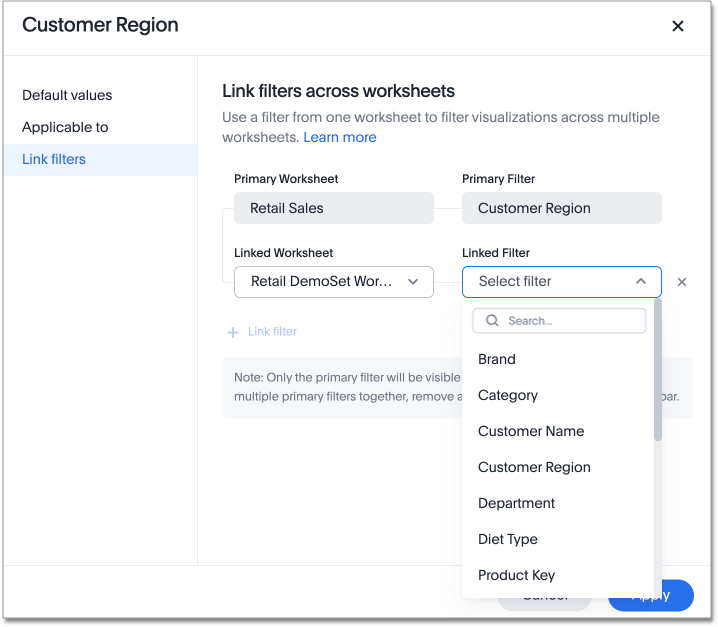
Task: Choose Brand from the filter list
Action: [x=497, y=359]
